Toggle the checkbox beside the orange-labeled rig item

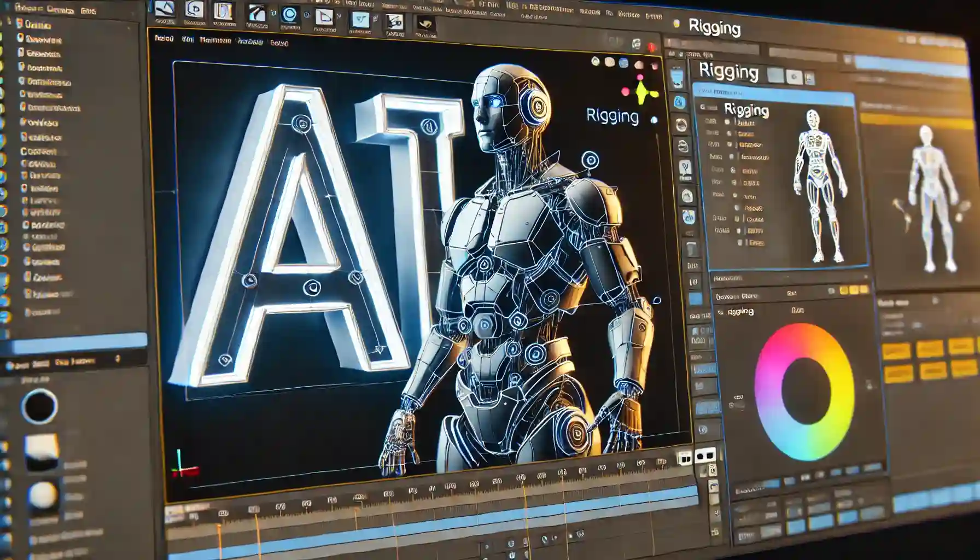pos(729,133)
